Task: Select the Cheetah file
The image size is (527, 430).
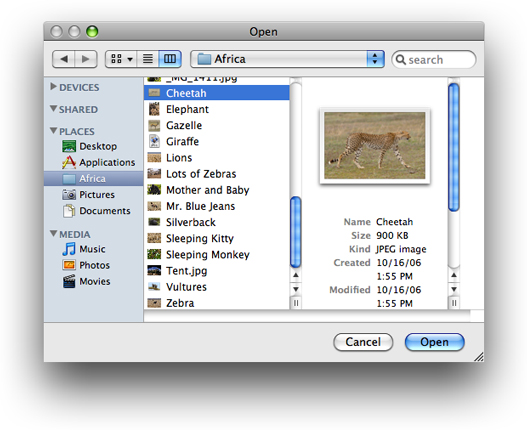Action: (x=216, y=93)
